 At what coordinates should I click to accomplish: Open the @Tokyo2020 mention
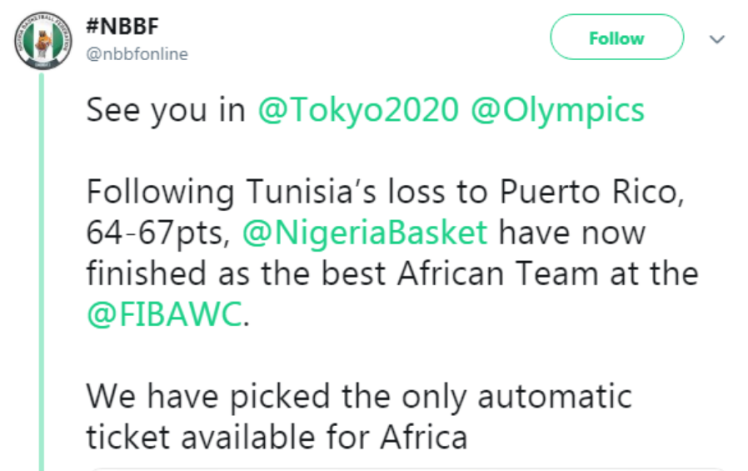[358, 110]
